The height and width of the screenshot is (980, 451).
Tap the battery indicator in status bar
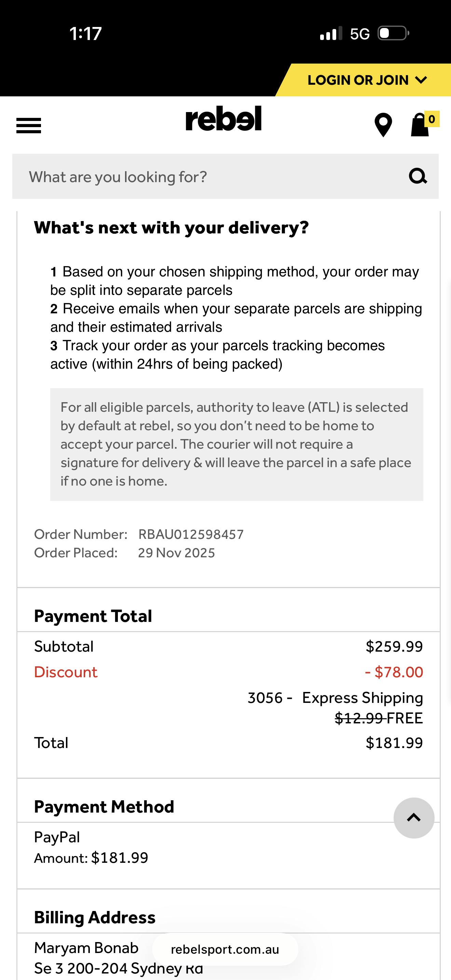pyautogui.click(x=393, y=33)
